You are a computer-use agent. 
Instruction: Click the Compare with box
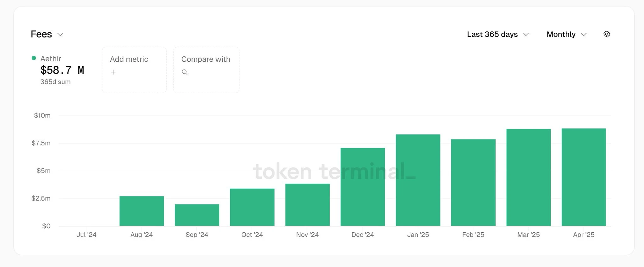point(206,70)
